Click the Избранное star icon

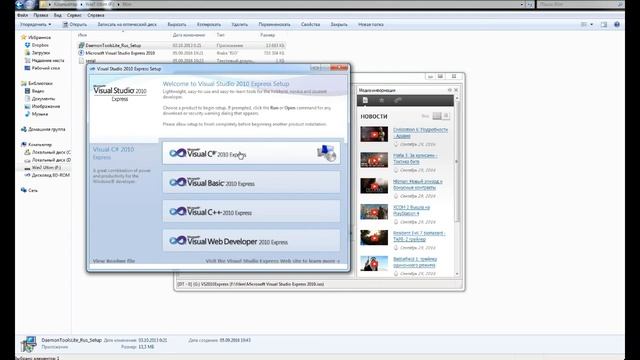24,37
